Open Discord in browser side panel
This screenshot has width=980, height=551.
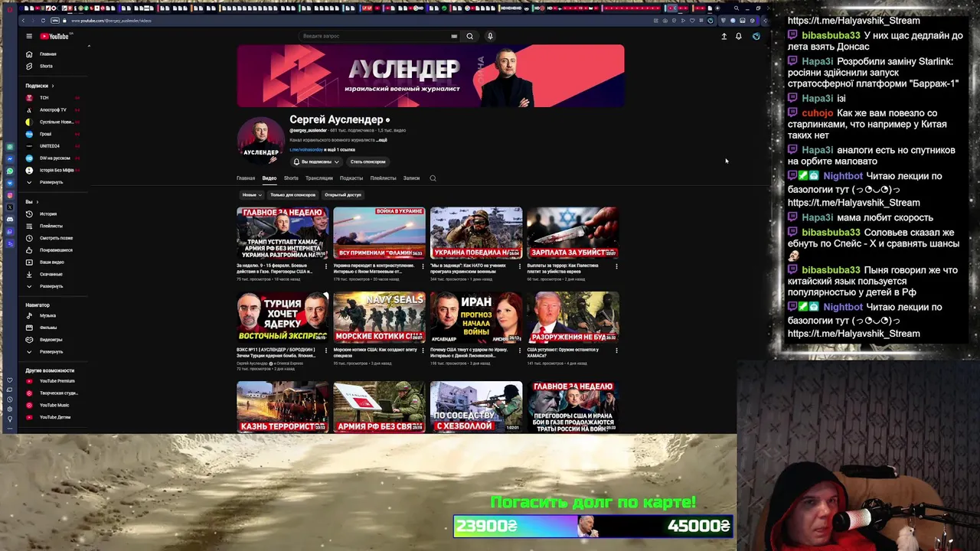coord(10,219)
